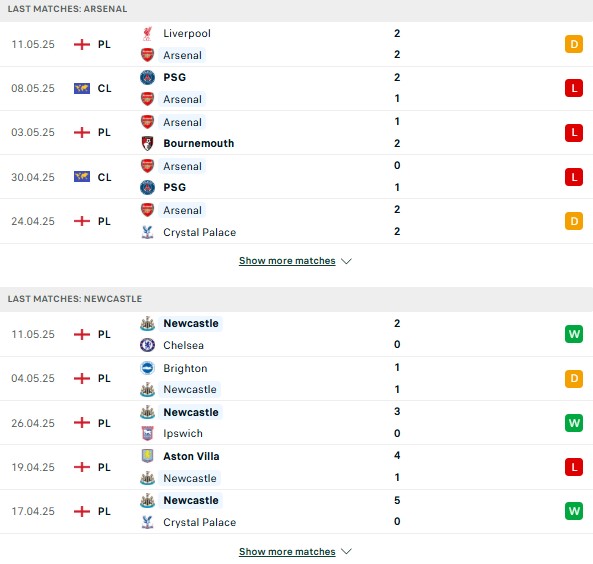593x564 pixels.
Task: Open the Newcastle vs Ipswich 26.04.25 match row
Action: [x=296, y=423]
